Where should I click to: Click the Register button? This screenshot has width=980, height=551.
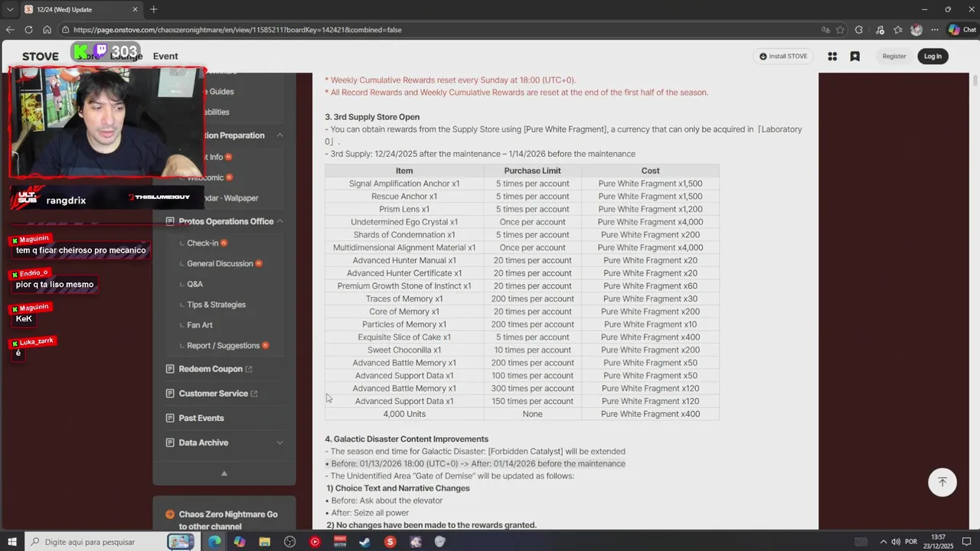coord(894,56)
